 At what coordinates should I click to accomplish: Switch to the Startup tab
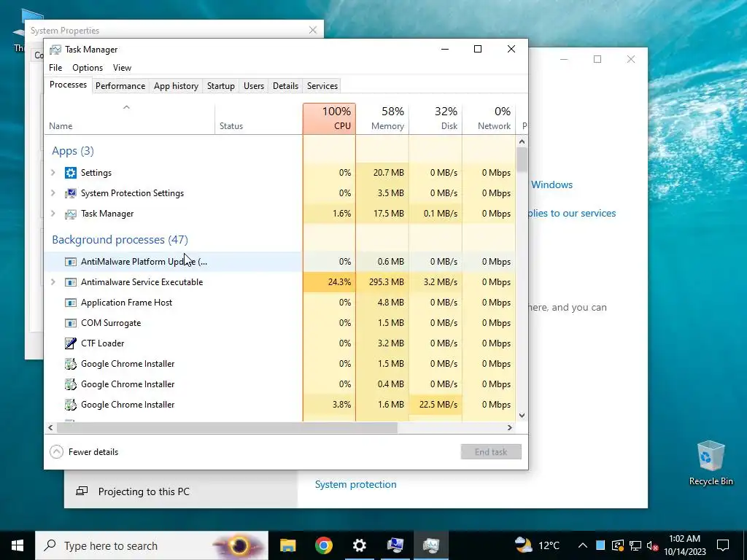[x=220, y=86]
